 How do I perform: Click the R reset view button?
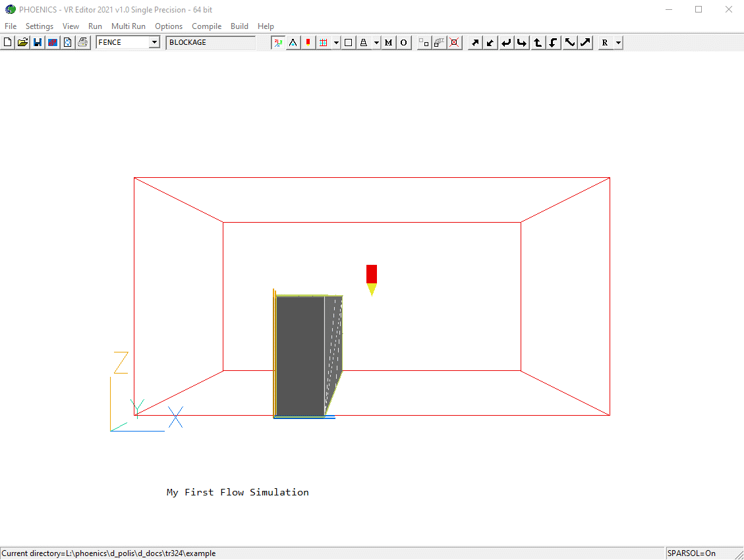point(605,43)
